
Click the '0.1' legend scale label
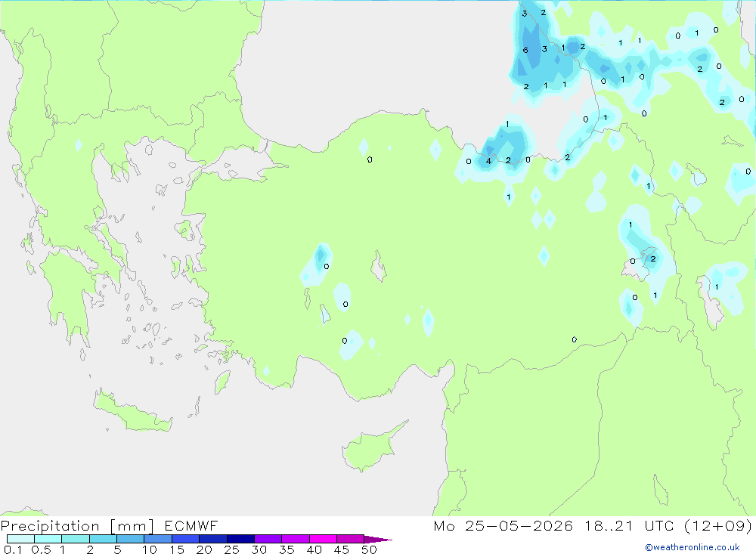[13, 549]
